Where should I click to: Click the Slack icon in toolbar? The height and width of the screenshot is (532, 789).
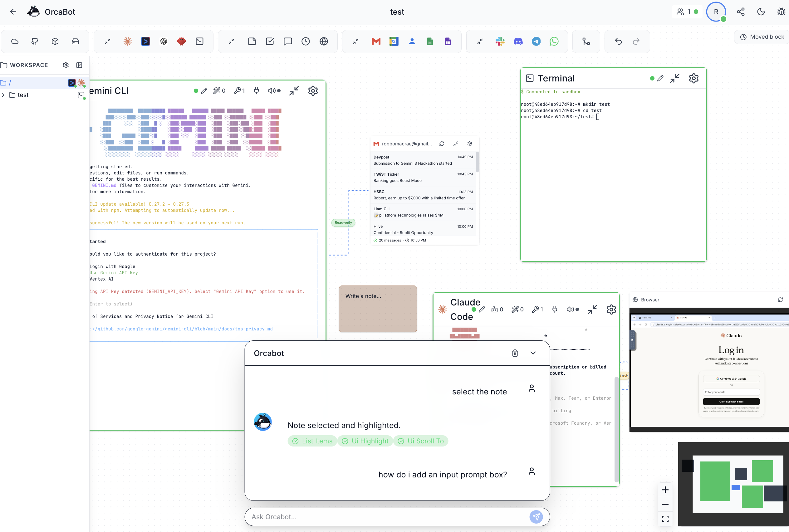tap(500, 41)
